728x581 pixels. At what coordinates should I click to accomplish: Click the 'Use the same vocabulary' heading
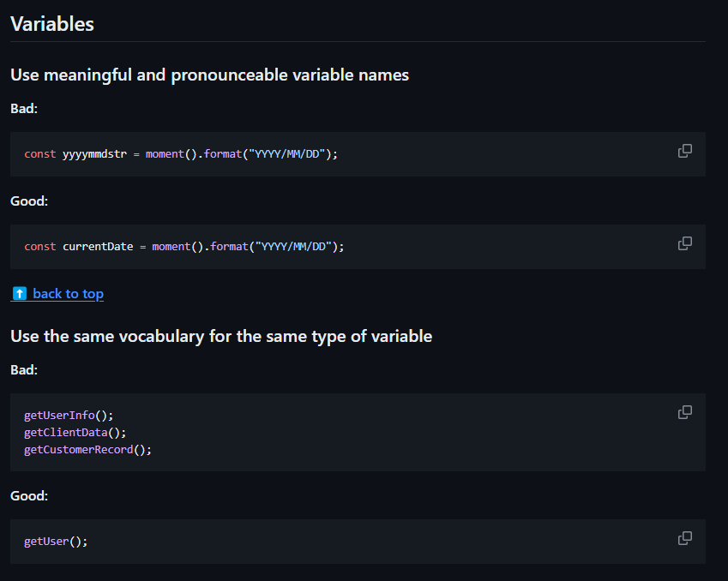click(221, 336)
